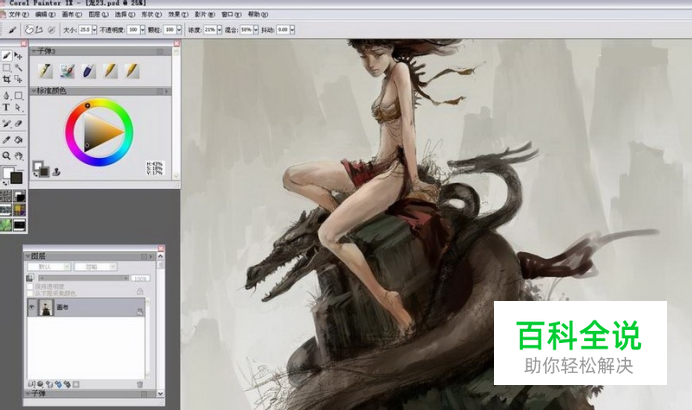This screenshot has width=692, height=410.
Task: Open the weave selector in the toolbox
Action: (x=19, y=210)
